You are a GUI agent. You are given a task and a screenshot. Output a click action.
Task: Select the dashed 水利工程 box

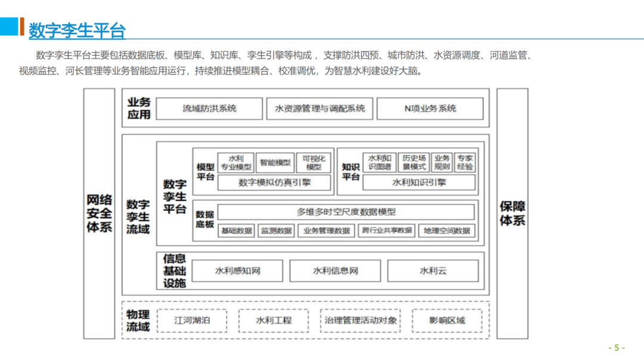pos(274,321)
